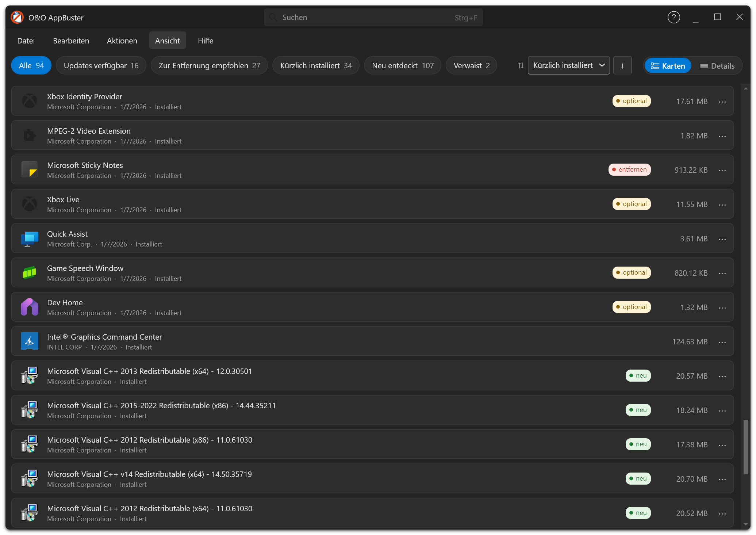Open more options for Visual C++ 2012 (x64)

722,513
